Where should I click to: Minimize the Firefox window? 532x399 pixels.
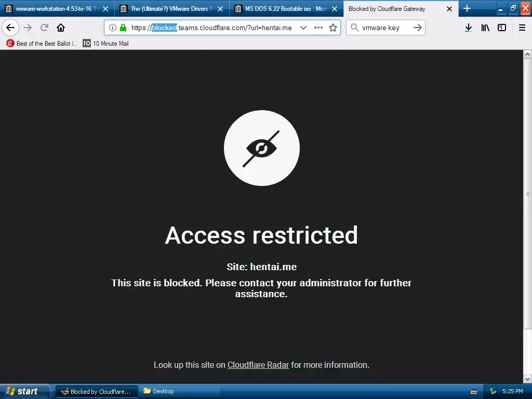pyautogui.click(x=500, y=8)
